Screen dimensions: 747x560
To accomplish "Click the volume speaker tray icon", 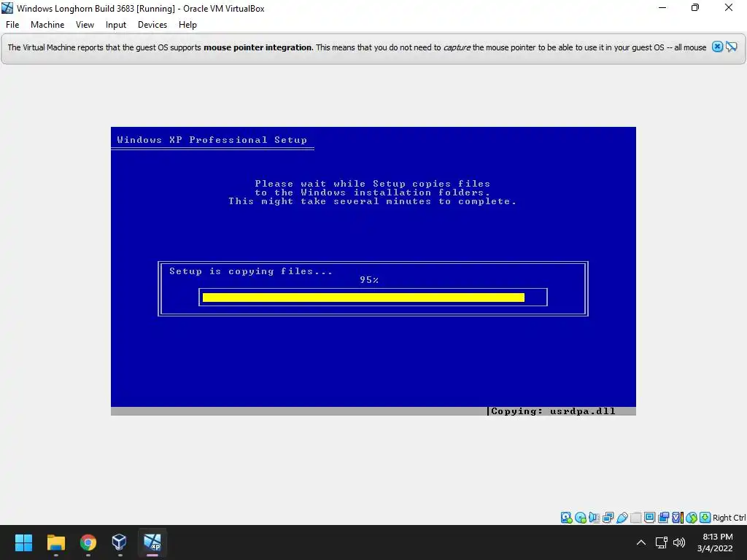I will coord(679,542).
